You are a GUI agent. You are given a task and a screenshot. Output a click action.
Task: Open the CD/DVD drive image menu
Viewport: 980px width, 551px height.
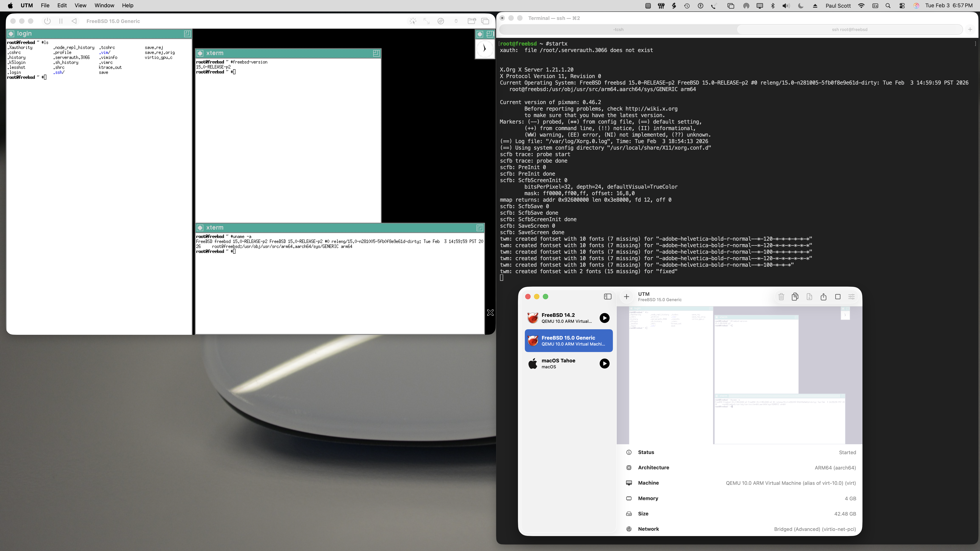(441, 21)
